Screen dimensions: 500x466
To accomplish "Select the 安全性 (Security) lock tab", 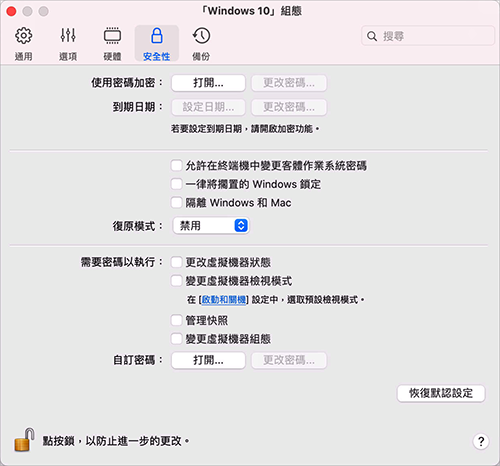I will click(x=157, y=44).
